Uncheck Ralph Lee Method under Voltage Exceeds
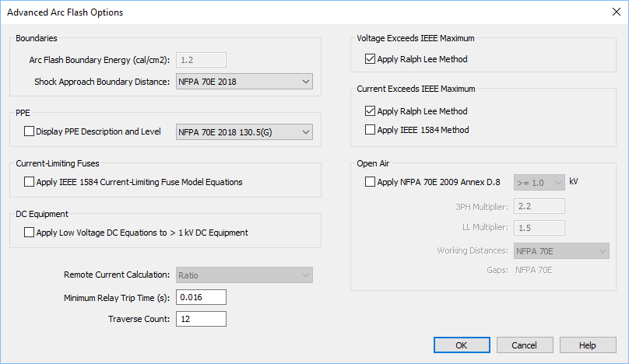Image resolution: width=629 pixels, height=364 pixels. [370, 59]
